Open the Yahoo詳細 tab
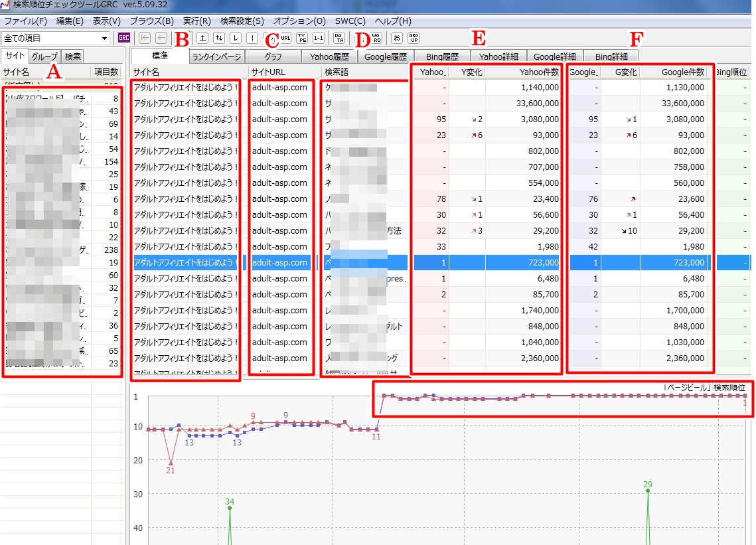756x545 pixels. (498, 56)
